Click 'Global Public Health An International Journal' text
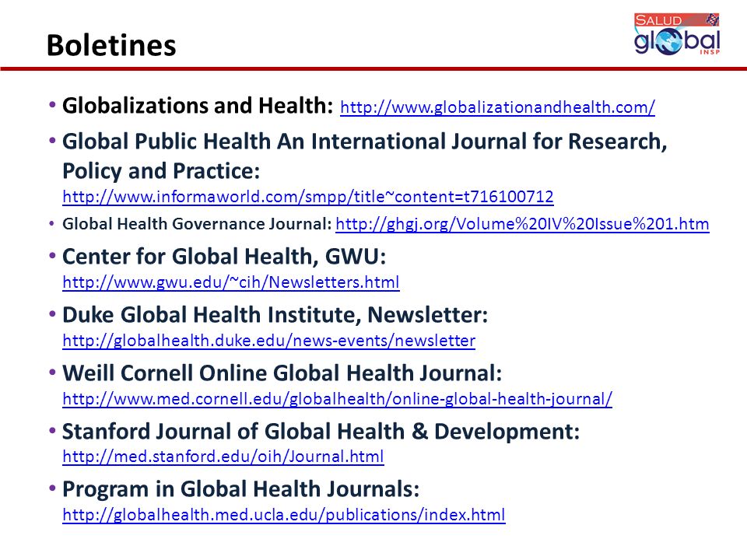Screen dimensions: 747x560 296,142
